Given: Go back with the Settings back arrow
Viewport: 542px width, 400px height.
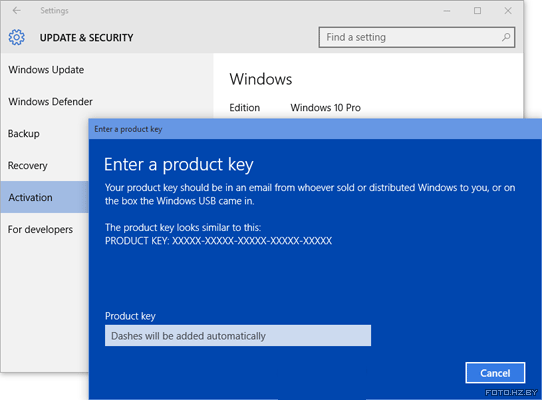Looking at the screenshot, I should coord(16,10).
